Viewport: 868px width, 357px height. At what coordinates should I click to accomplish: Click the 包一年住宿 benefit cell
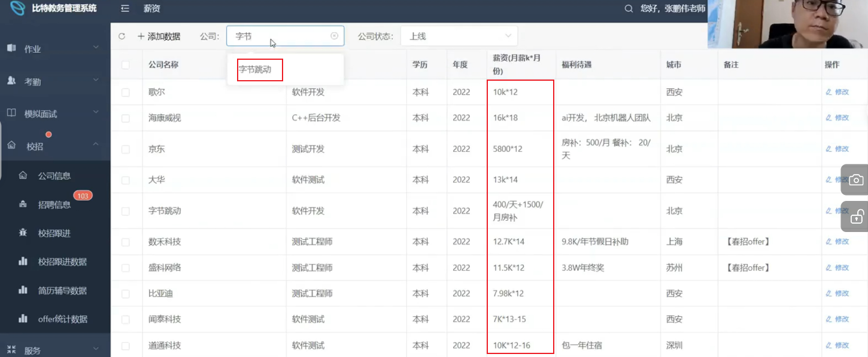pyautogui.click(x=582, y=345)
